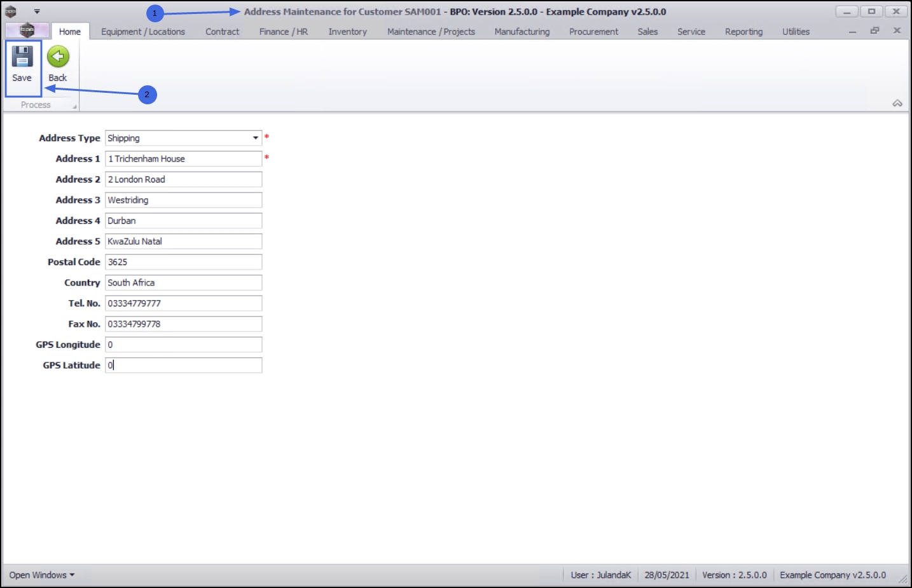Go back using the green Back icon
The height and width of the screenshot is (588, 912).
click(58, 64)
